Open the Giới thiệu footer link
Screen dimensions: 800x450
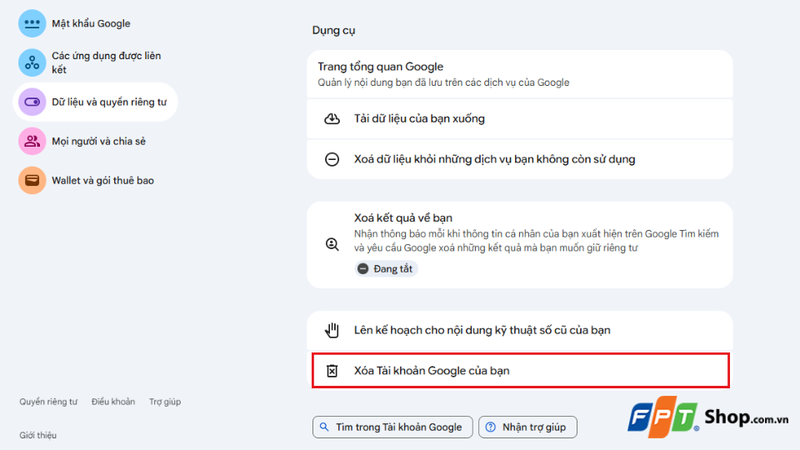click(38, 435)
